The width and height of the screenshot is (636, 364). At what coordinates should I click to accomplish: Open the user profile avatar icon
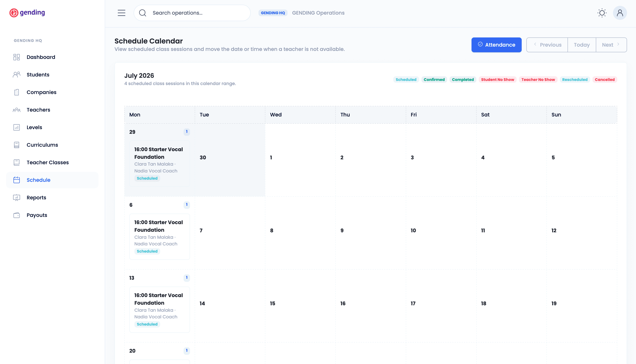(x=620, y=13)
